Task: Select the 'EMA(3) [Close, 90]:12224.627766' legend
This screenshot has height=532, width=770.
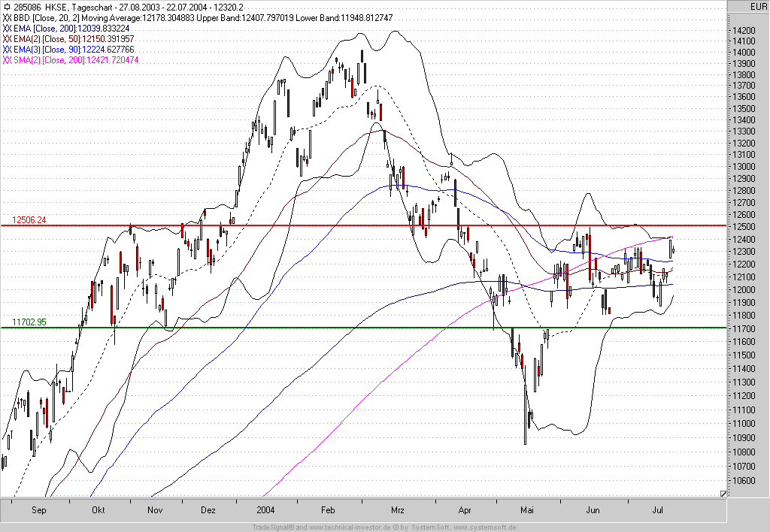Action: coord(68,50)
